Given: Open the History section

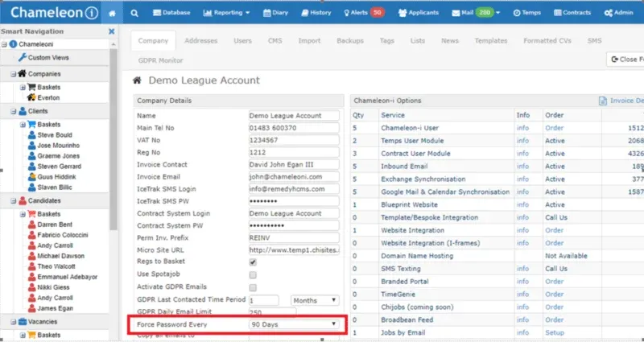Looking at the screenshot, I should point(316,13).
